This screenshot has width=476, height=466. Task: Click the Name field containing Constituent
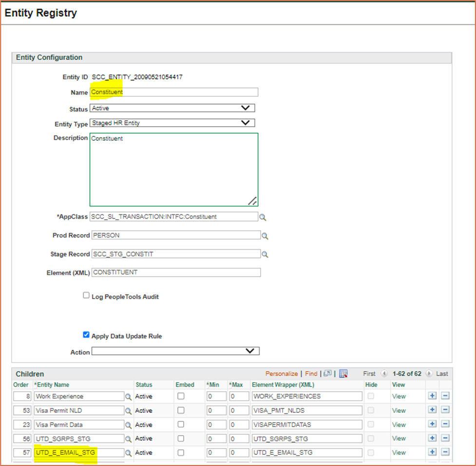pyautogui.click(x=174, y=92)
